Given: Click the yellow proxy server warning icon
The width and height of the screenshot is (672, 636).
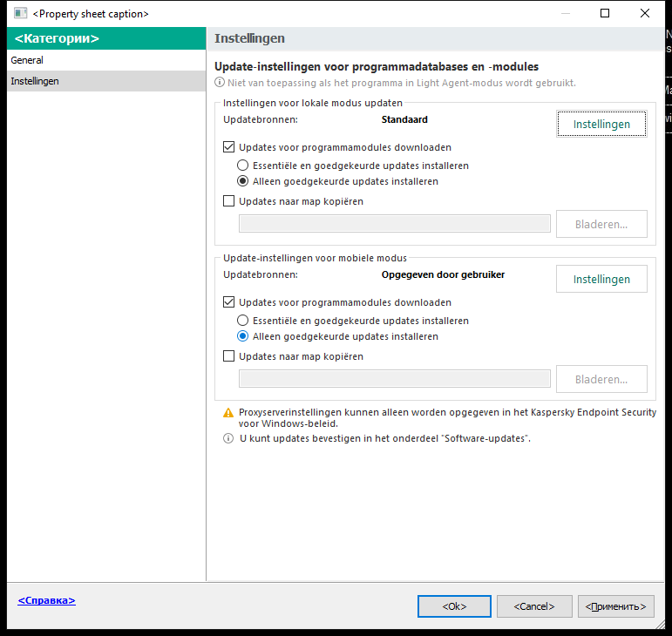Looking at the screenshot, I should pos(228,413).
